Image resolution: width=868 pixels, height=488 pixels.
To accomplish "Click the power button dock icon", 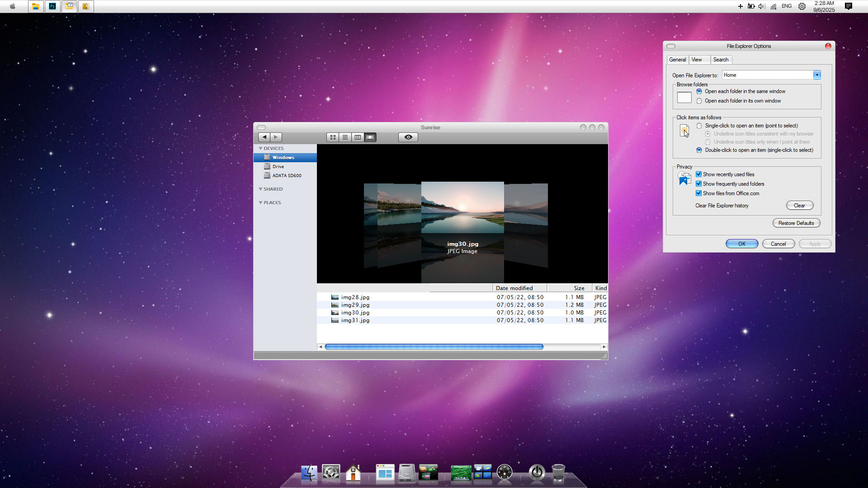I will [x=537, y=473].
